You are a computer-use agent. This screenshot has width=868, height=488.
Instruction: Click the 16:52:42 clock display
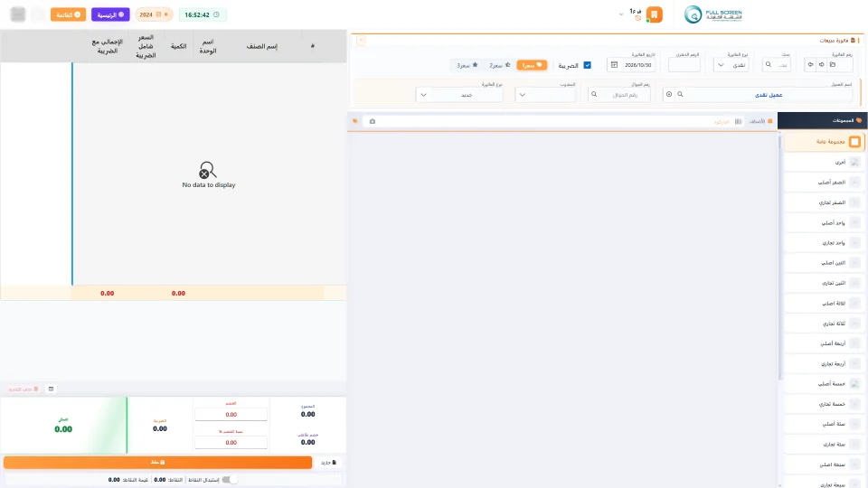click(202, 14)
